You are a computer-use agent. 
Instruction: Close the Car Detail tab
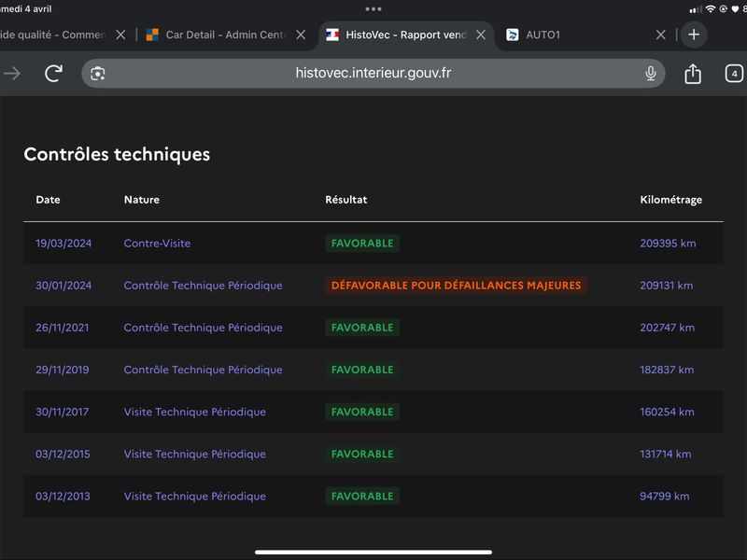[301, 35]
